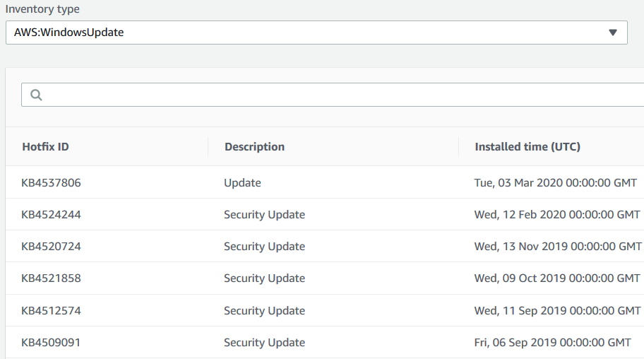Click installed time Wed, 12 Feb 2020
This screenshot has height=359, width=644.
coord(557,215)
